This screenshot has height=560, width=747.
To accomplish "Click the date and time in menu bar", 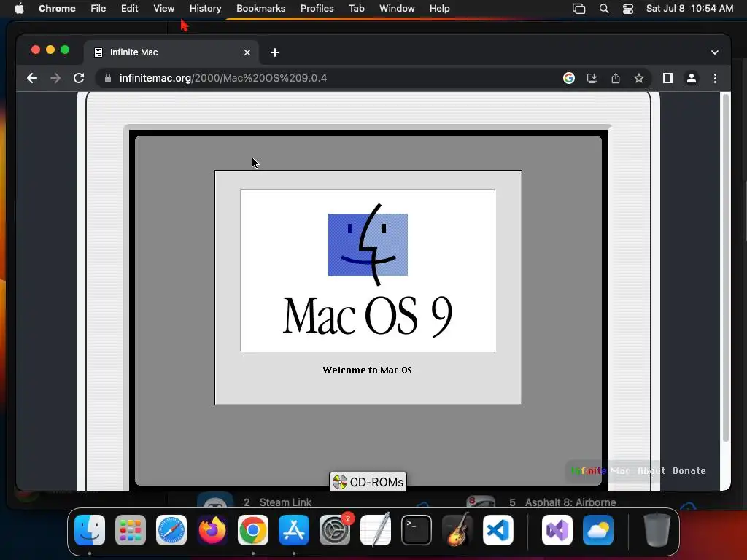I will (689, 9).
